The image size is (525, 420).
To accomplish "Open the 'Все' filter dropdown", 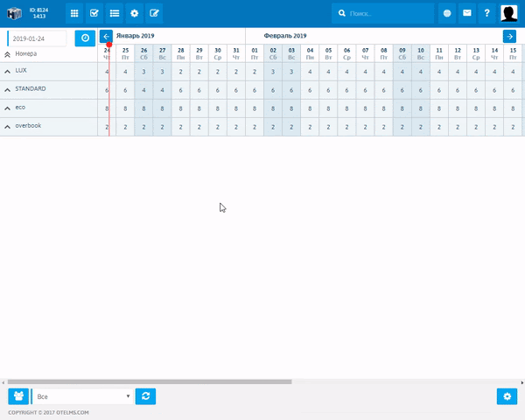I will [x=83, y=396].
